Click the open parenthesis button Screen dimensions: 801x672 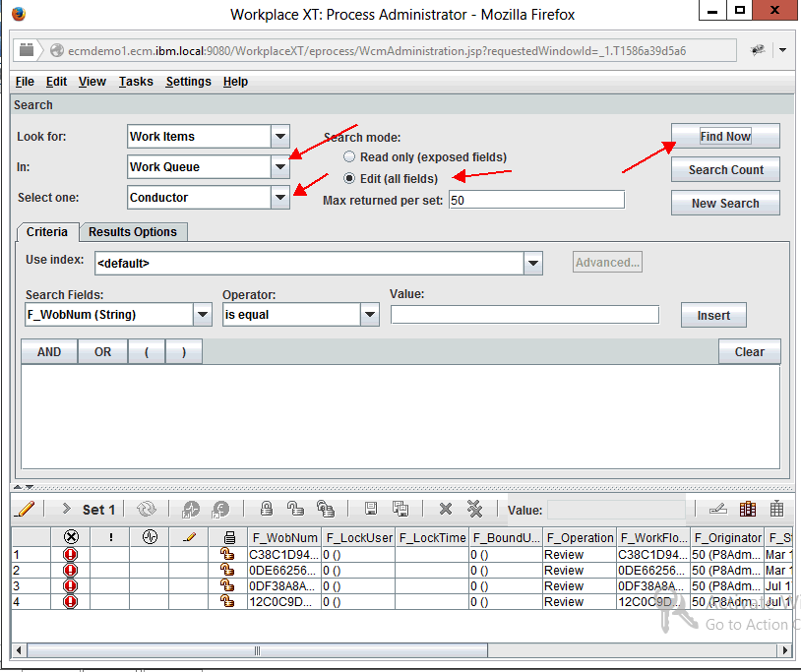click(x=147, y=352)
